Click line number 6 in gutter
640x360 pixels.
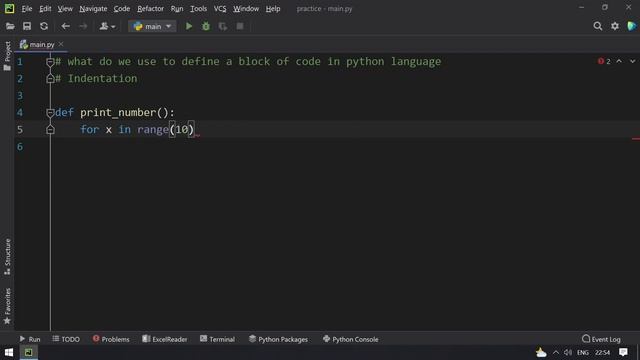(20, 147)
